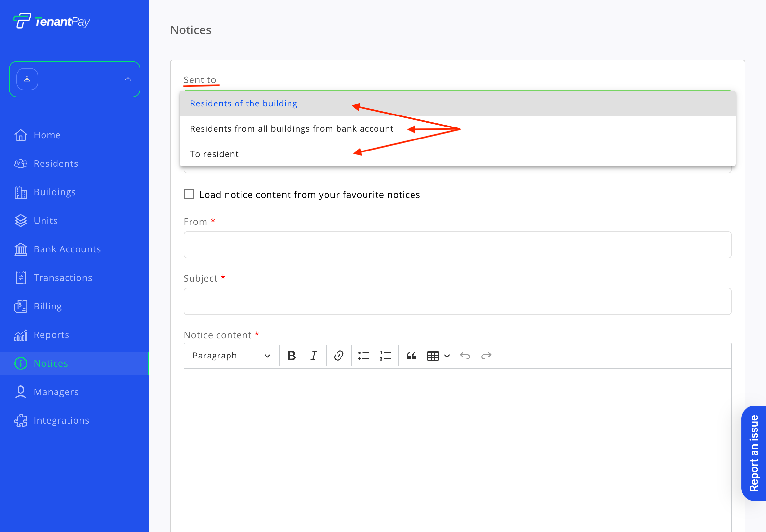Click the undo arrow in the editor toolbar

point(464,356)
